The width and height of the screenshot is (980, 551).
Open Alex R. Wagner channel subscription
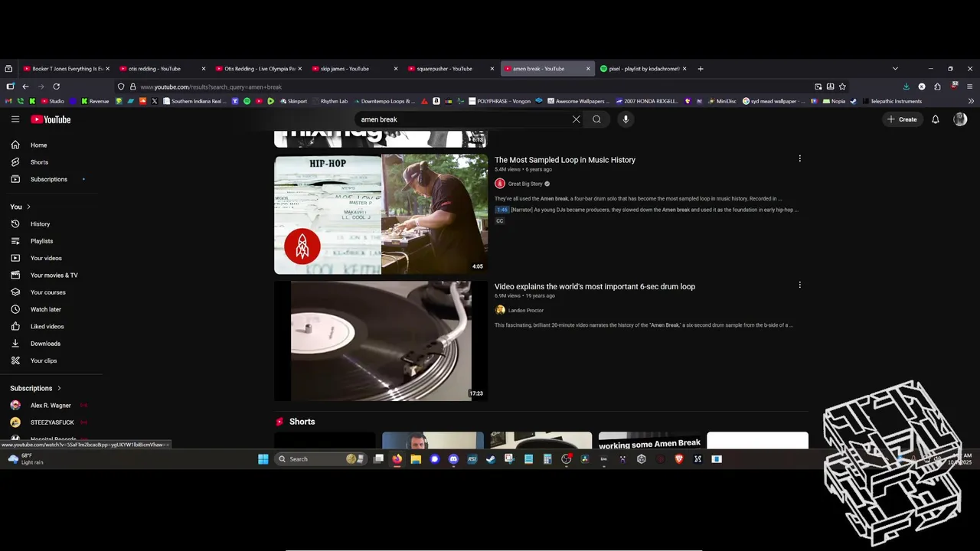(51, 406)
